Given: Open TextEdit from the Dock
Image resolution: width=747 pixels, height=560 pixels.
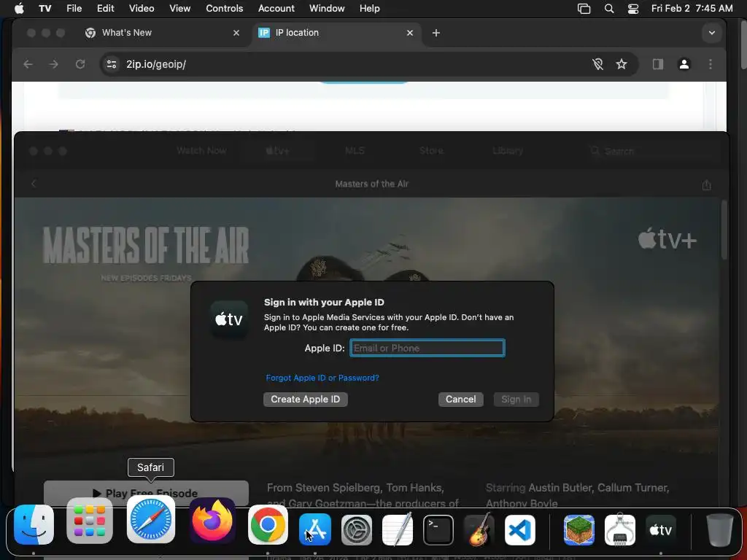Looking at the screenshot, I should coord(398,529).
